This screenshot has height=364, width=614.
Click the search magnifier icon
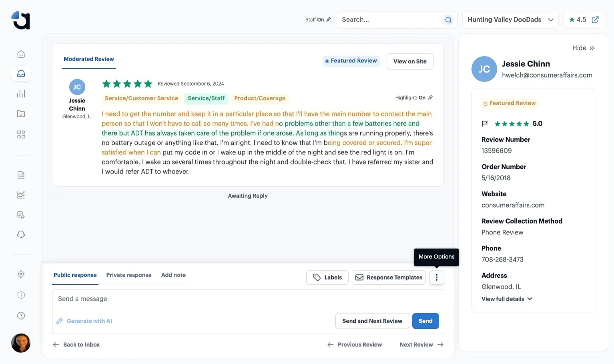click(x=448, y=20)
